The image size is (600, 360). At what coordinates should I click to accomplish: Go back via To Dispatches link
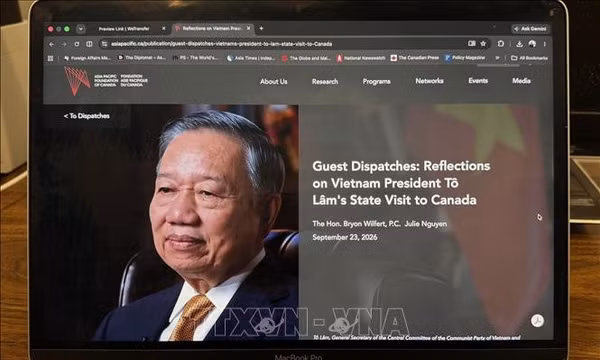pos(87,116)
